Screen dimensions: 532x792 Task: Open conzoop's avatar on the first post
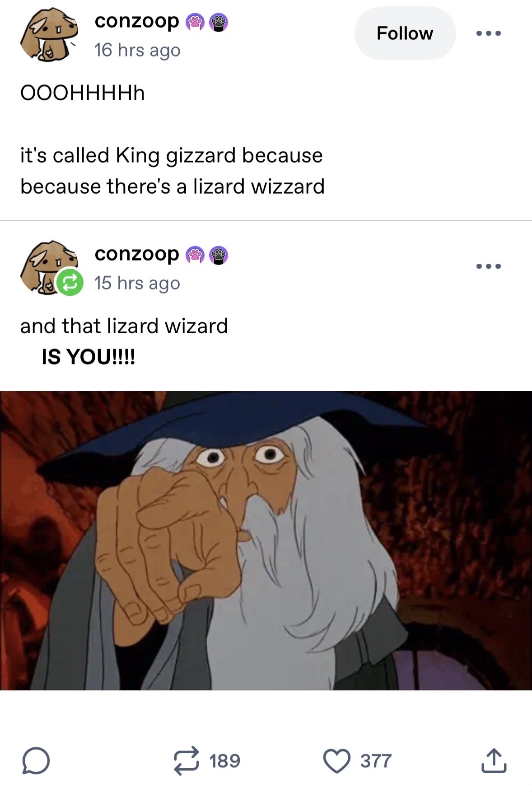(49, 34)
